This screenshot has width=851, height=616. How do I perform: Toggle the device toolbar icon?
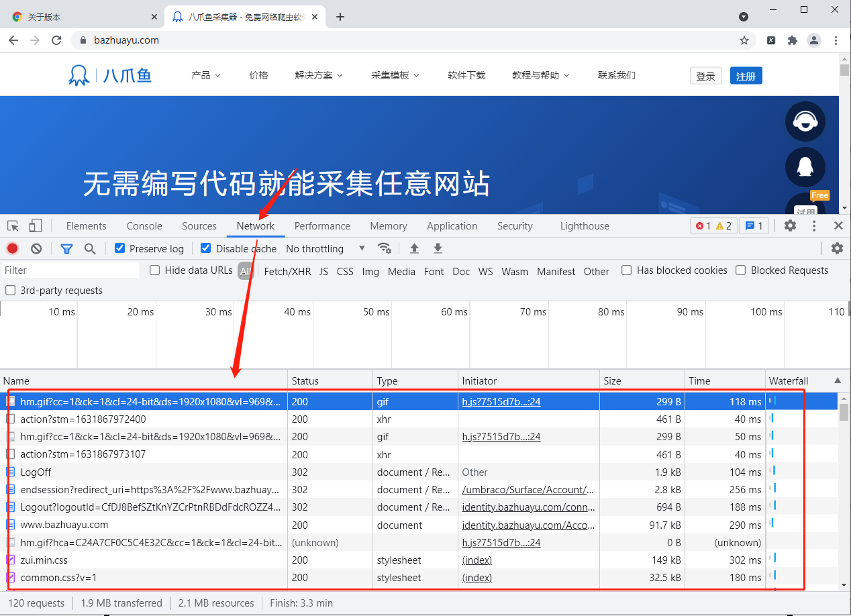tap(35, 226)
